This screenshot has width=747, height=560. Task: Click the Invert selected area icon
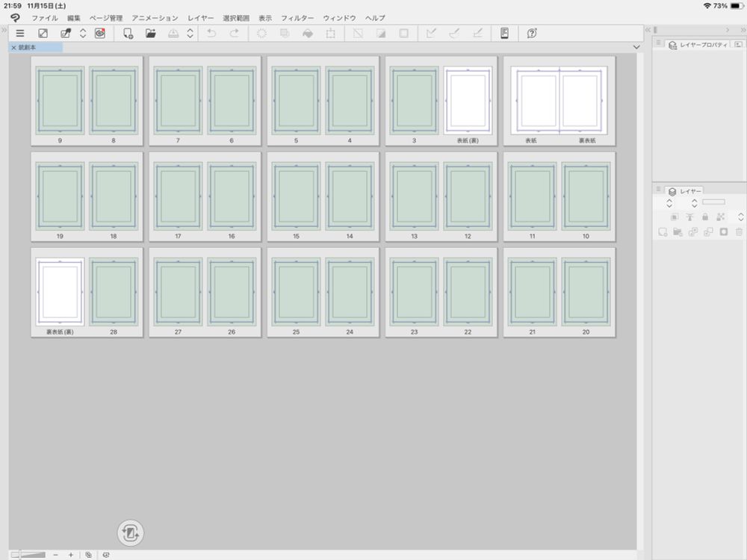coord(381,34)
